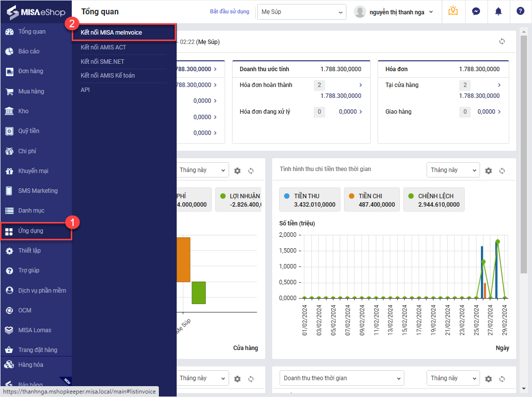Click Bắt đầu sử dụng link
This screenshot has width=532, height=397.
(x=230, y=11)
